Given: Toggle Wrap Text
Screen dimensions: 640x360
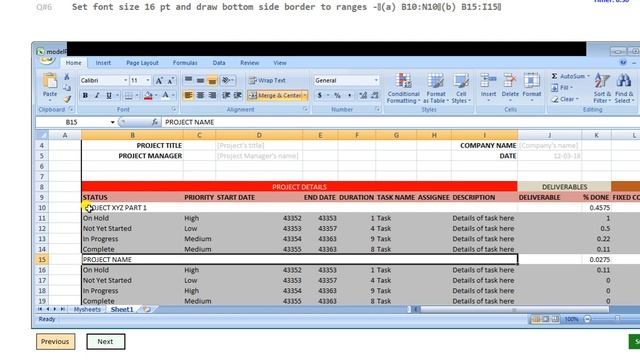Looking at the screenshot, I should point(267,80).
